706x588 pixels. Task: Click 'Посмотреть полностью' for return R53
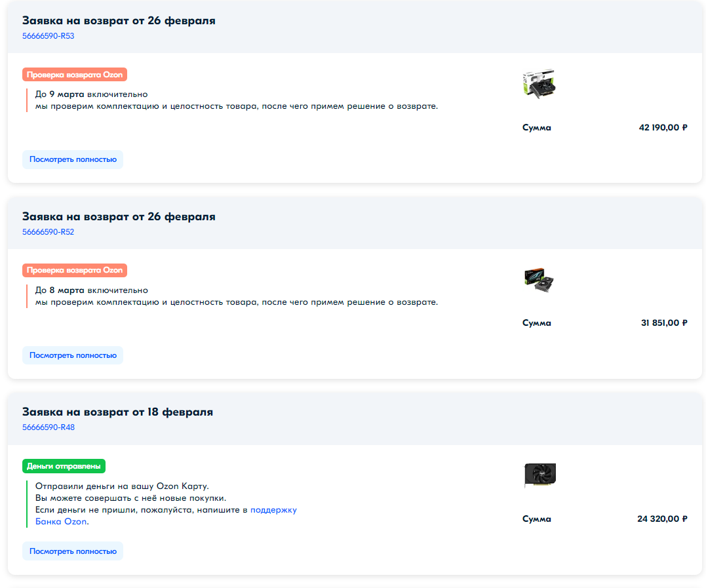pyautogui.click(x=73, y=159)
